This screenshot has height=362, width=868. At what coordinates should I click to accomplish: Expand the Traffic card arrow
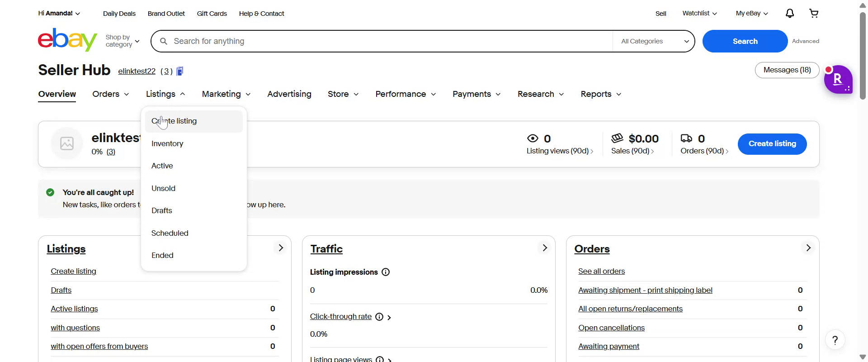pos(545,248)
